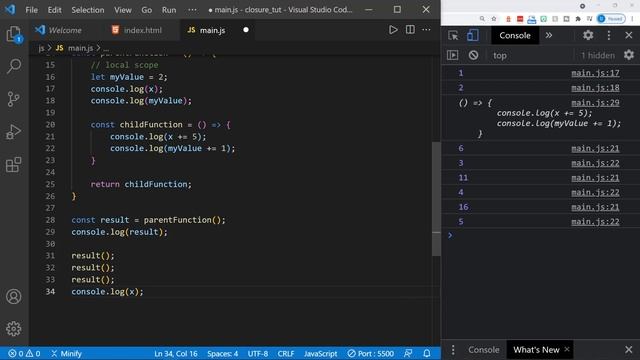Toggle the device toolbar in DevTools
The height and width of the screenshot is (360, 640).
473,36
